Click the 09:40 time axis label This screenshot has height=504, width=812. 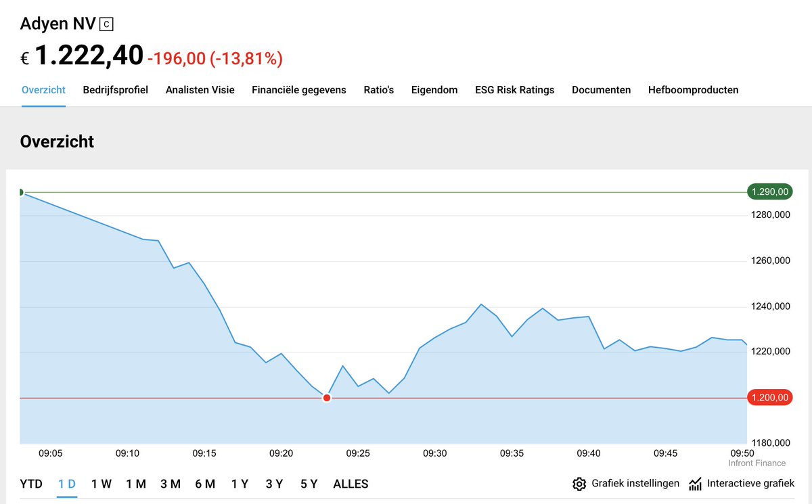(x=589, y=453)
